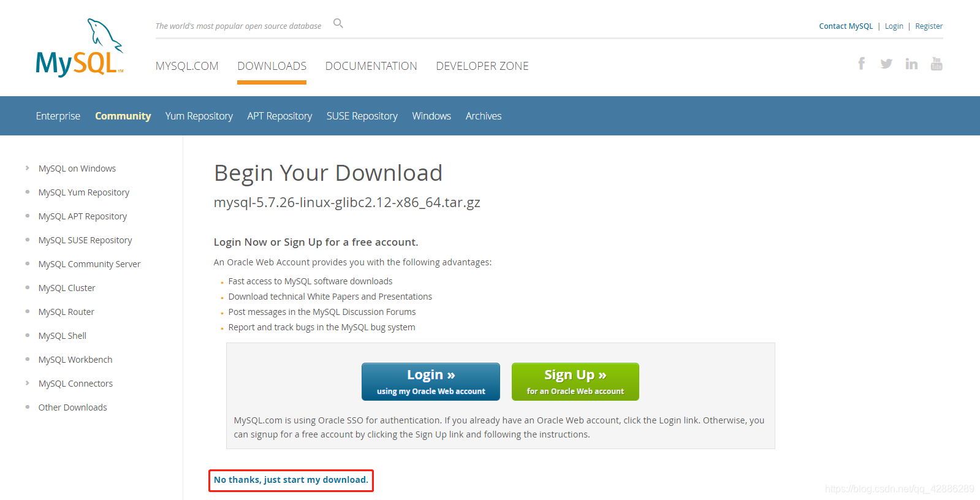
Task: Click 'Download technical White Papers and Presentations' text
Action: [x=330, y=297]
